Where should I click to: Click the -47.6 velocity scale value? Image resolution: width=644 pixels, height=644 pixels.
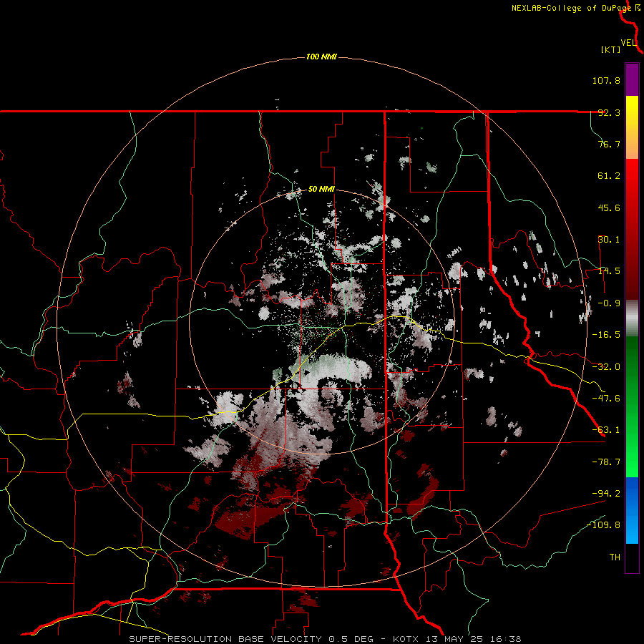click(606, 399)
